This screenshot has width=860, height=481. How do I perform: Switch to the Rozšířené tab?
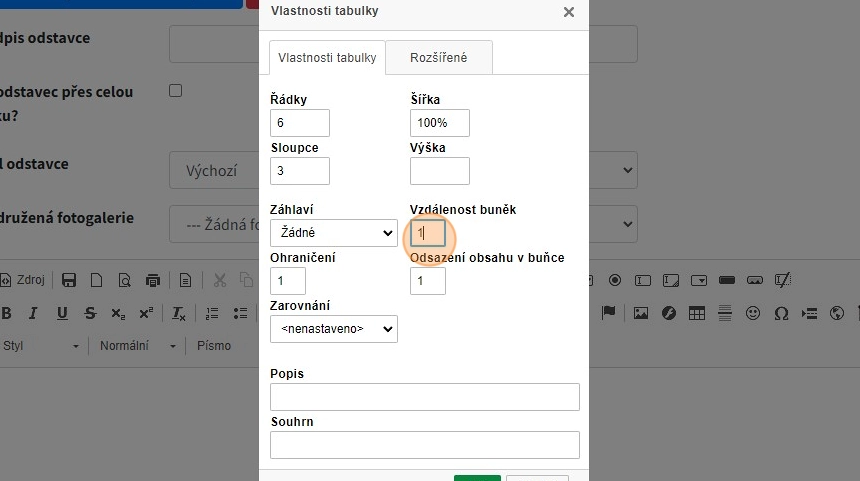[438, 58]
